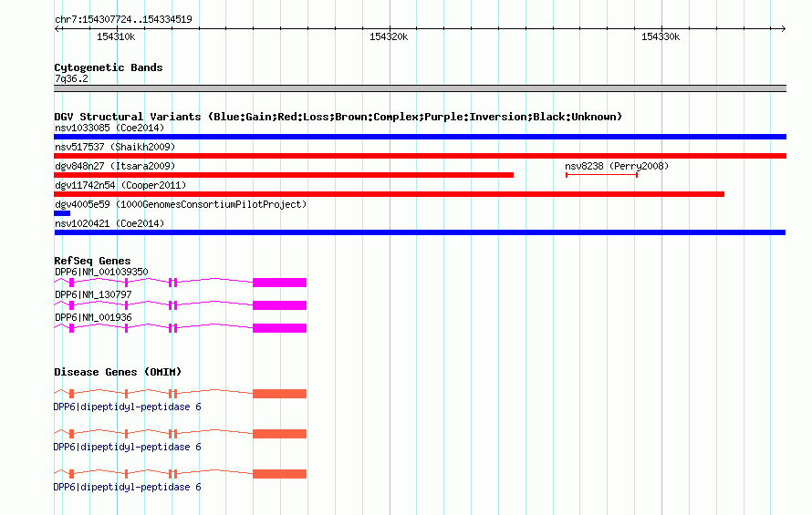Select the short blue dgv4005e59 gain bar

62,213
